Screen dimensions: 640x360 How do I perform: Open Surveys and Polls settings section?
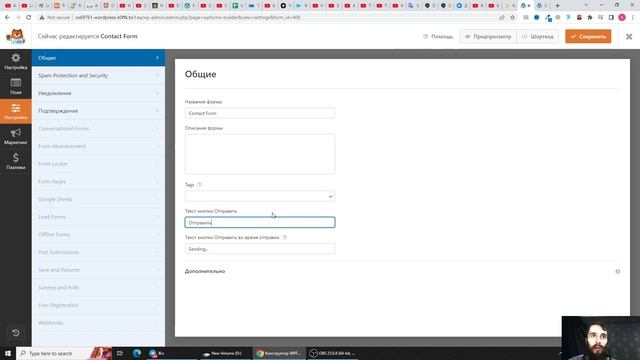coord(98,288)
